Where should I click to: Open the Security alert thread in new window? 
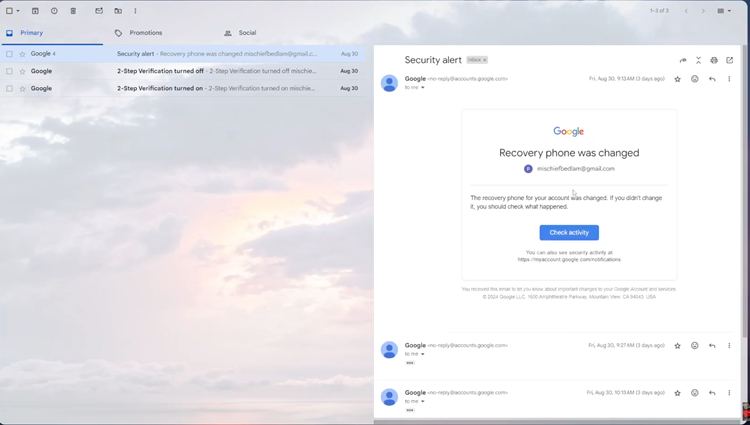[729, 60]
